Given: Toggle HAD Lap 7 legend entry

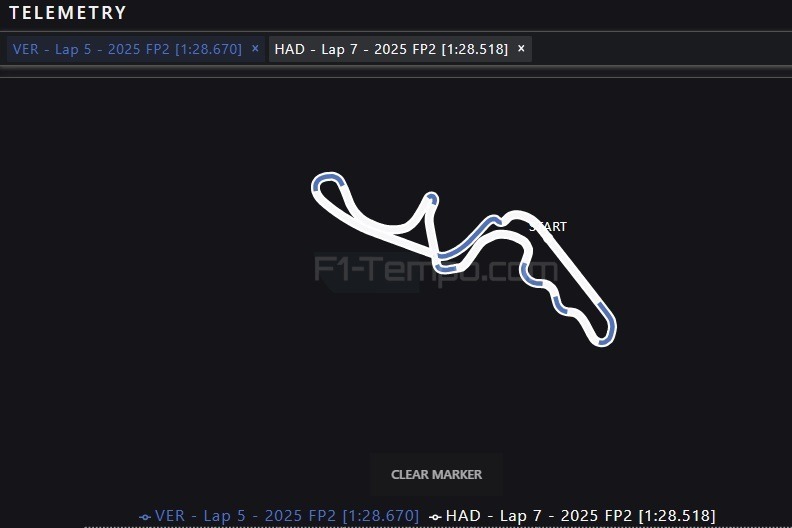Looking at the screenshot, I should pyautogui.click(x=572, y=516).
